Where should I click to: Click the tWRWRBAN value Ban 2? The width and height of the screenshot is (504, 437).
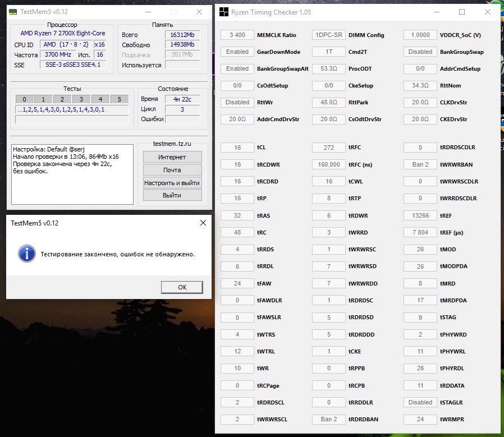coord(420,164)
